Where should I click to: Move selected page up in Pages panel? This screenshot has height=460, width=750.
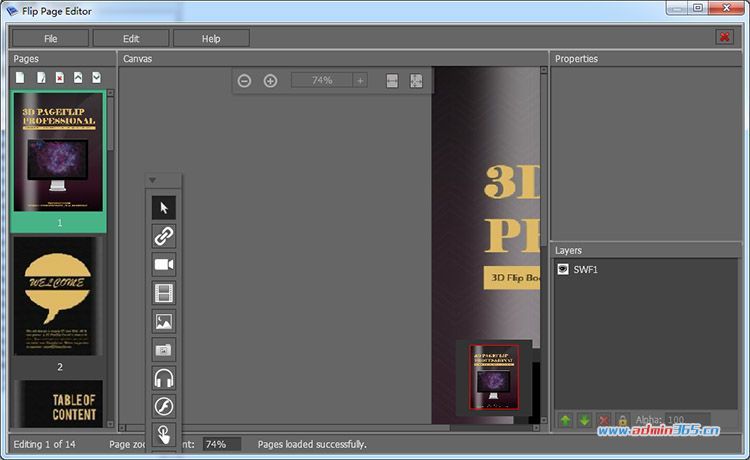click(78, 77)
